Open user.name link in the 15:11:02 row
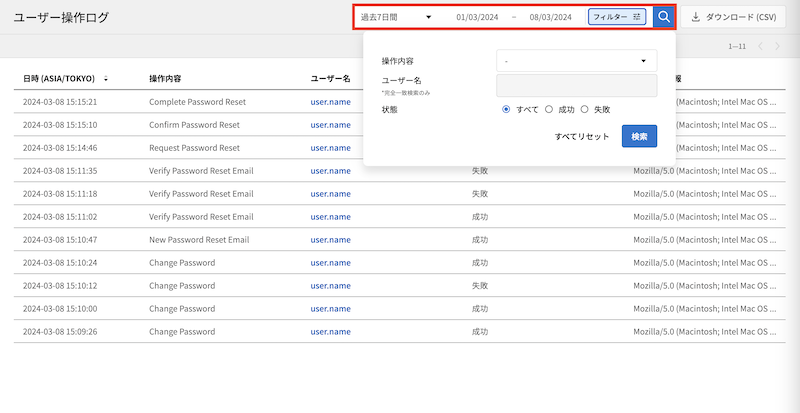The height and width of the screenshot is (413, 800). click(x=331, y=216)
